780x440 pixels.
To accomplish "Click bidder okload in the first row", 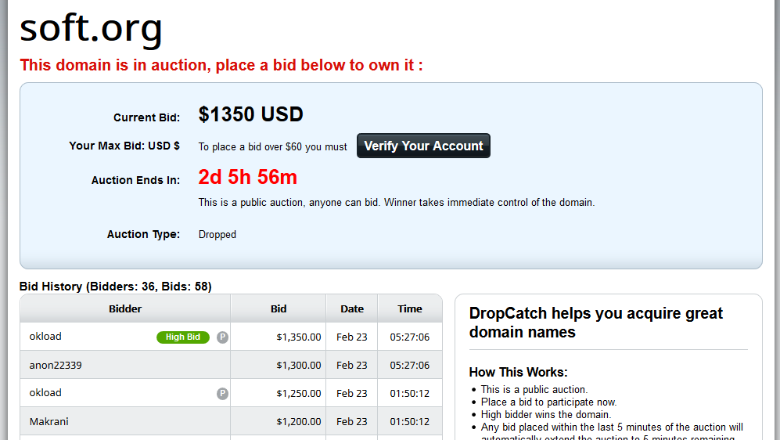I will (x=45, y=337).
